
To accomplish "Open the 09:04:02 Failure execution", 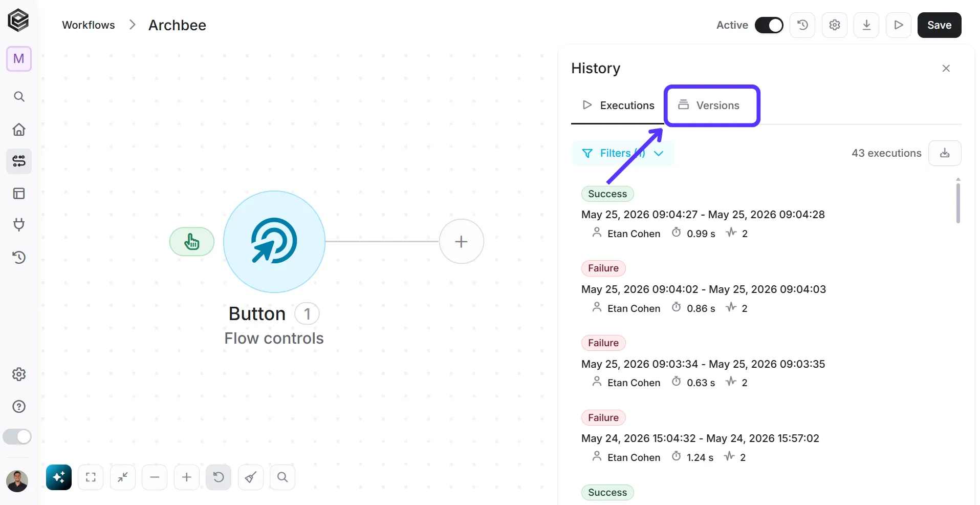I will [704, 288].
